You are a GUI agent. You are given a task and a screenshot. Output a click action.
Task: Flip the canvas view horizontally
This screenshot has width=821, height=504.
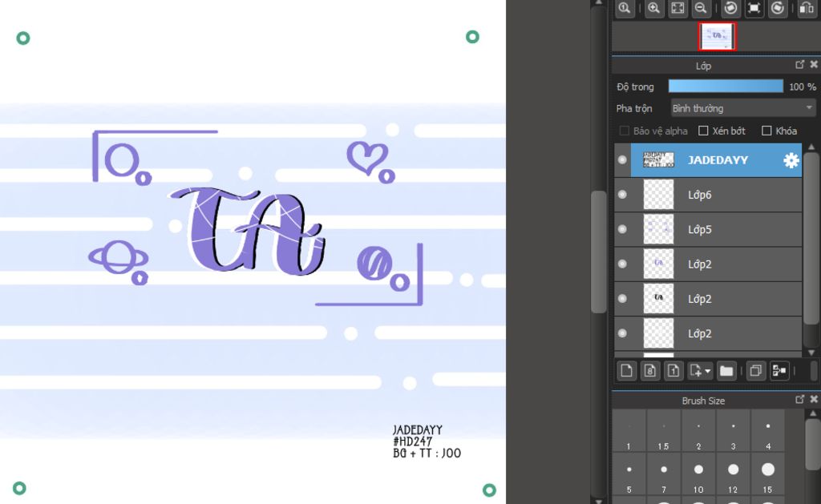click(807, 8)
